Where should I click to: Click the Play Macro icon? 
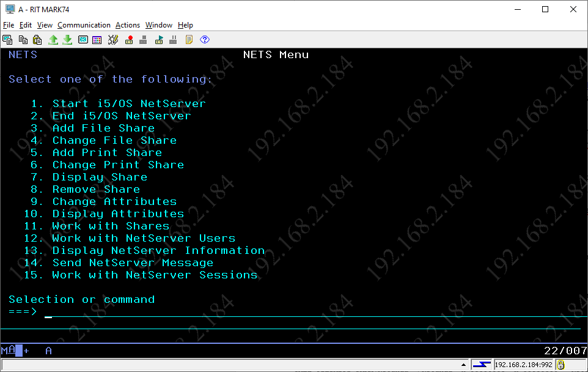point(159,40)
